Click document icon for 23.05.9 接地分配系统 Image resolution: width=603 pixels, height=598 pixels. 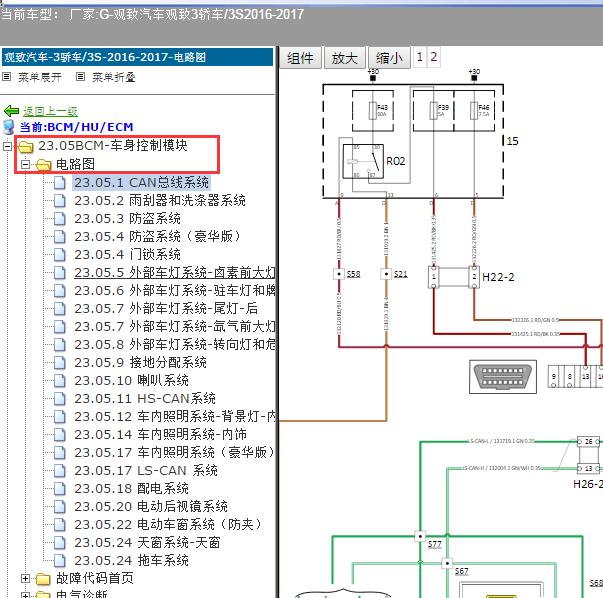tap(60, 363)
